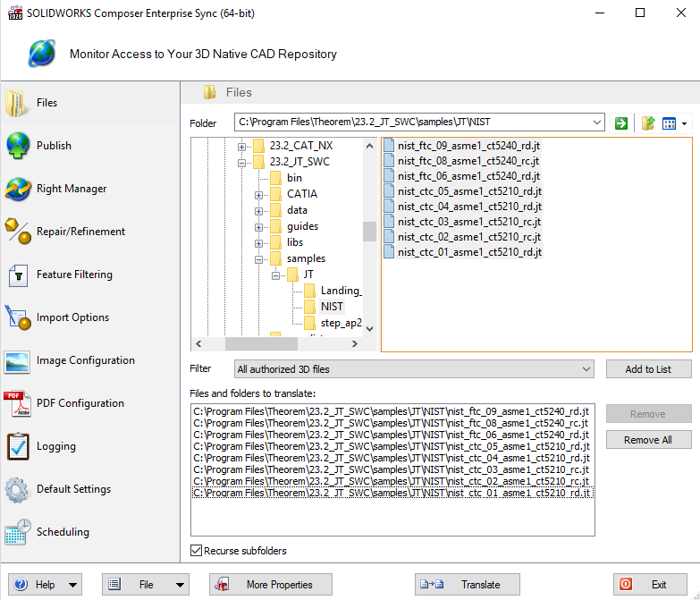
Task: Click the red Exit power icon
Action: (x=626, y=585)
